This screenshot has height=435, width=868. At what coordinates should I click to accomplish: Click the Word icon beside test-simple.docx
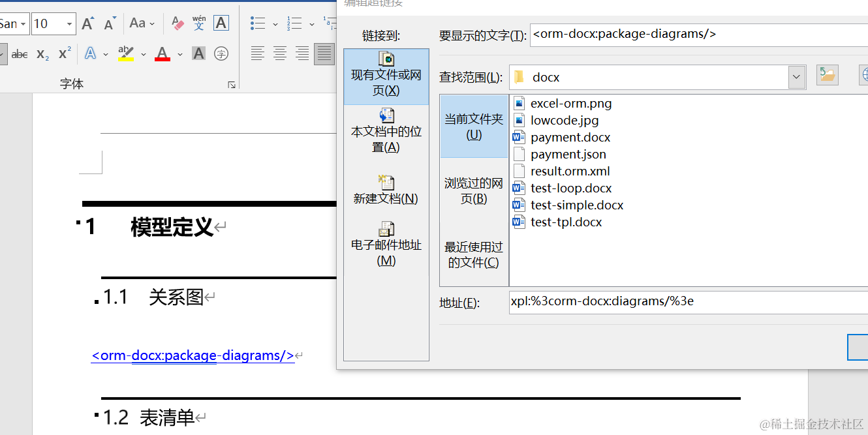pyautogui.click(x=519, y=205)
